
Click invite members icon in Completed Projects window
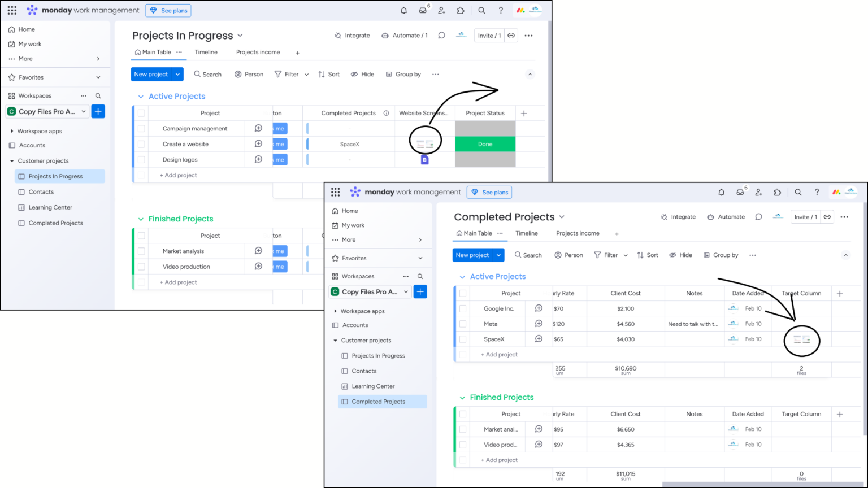(758, 192)
